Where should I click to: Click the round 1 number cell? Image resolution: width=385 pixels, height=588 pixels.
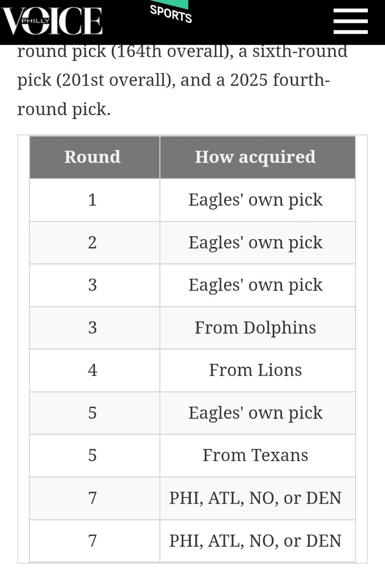(x=93, y=199)
